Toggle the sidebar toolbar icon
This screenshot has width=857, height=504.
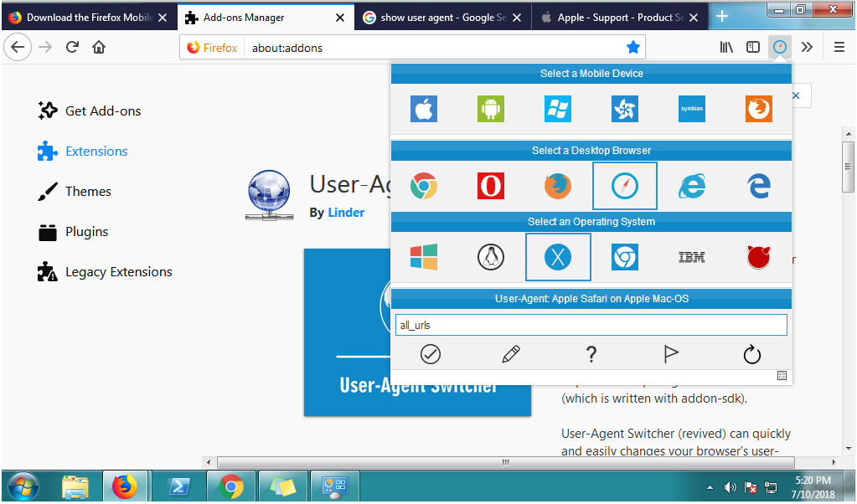(x=753, y=47)
